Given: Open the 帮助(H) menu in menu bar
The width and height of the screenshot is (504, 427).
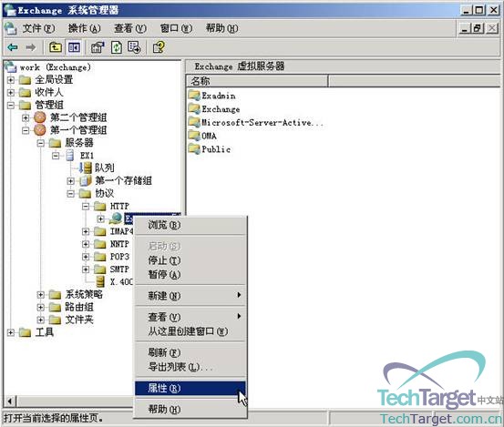Looking at the screenshot, I should (222, 28).
